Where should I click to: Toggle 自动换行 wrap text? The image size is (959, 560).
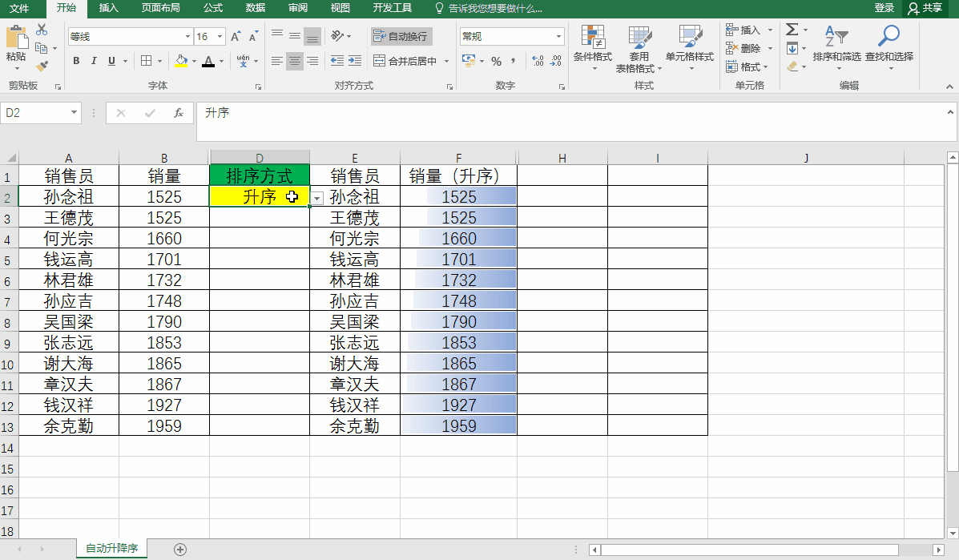401,36
